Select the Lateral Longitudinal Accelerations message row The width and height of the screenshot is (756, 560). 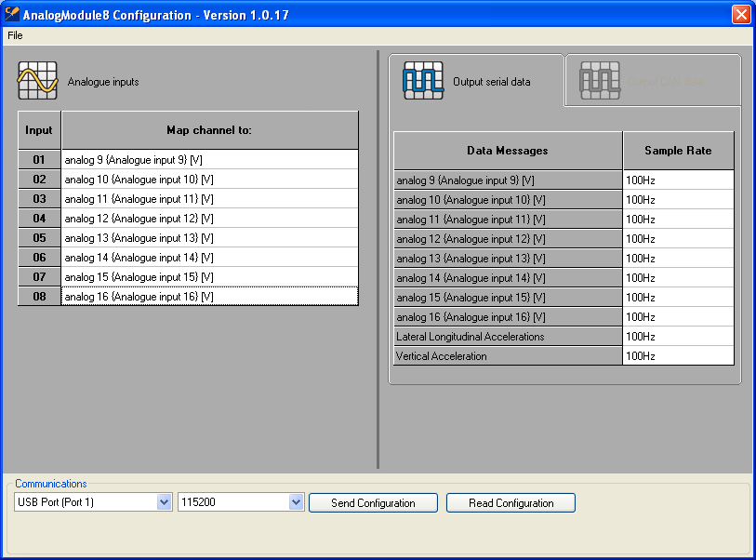click(x=508, y=337)
